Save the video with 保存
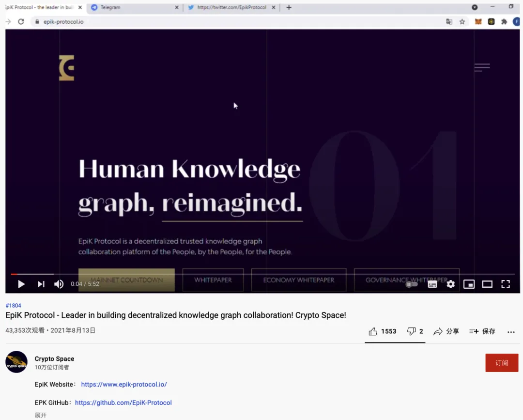 coord(482,331)
